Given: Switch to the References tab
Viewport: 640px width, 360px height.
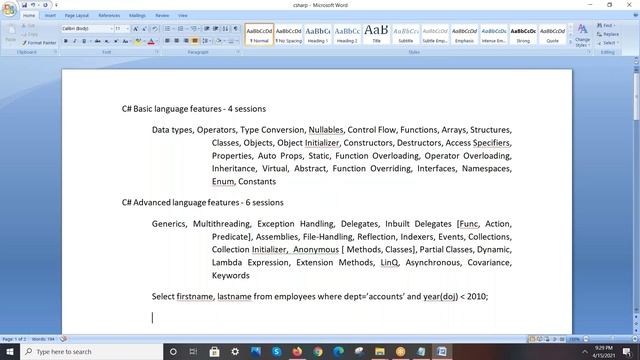Looking at the screenshot, I should point(109,16).
